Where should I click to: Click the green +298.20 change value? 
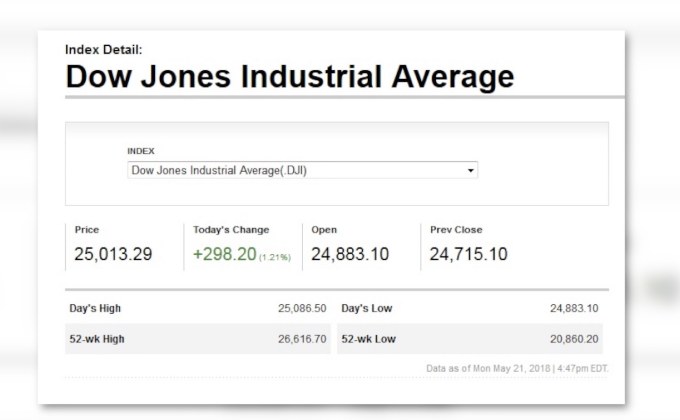pyautogui.click(x=224, y=254)
